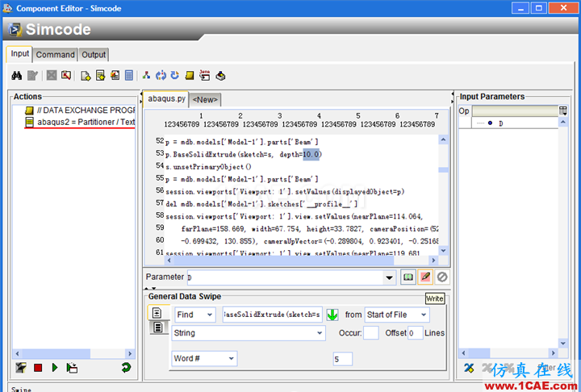Click the code editor horizontal scroll right arrow
This screenshot has height=392, width=581.
pos(433,261)
